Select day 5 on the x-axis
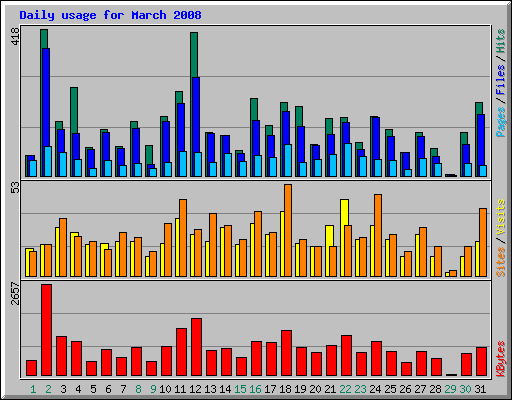 tap(93, 389)
